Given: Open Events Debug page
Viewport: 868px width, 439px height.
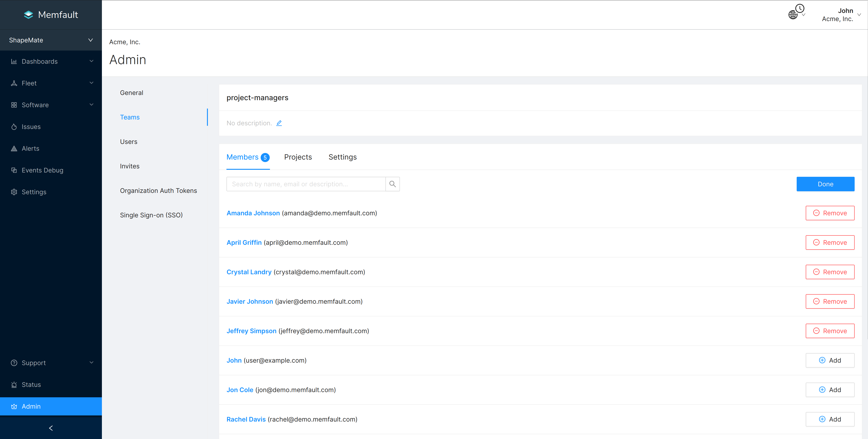Looking at the screenshot, I should tap(42, 170).
